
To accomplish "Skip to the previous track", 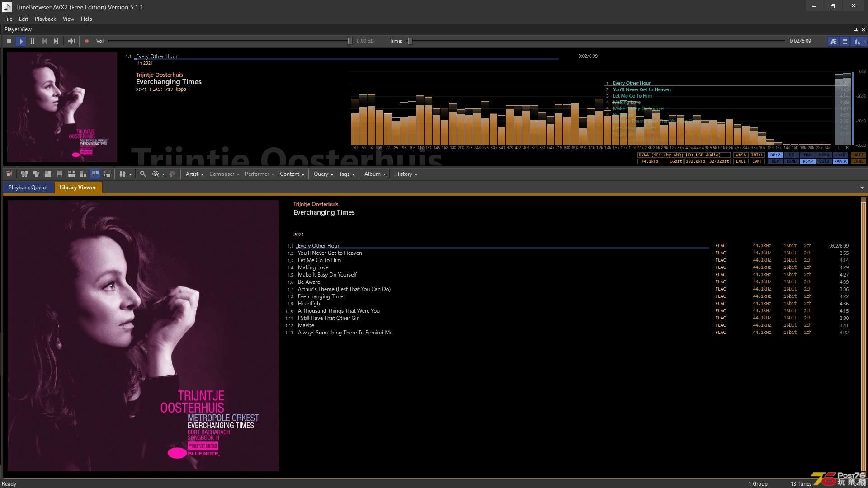I will click(44, 41).
